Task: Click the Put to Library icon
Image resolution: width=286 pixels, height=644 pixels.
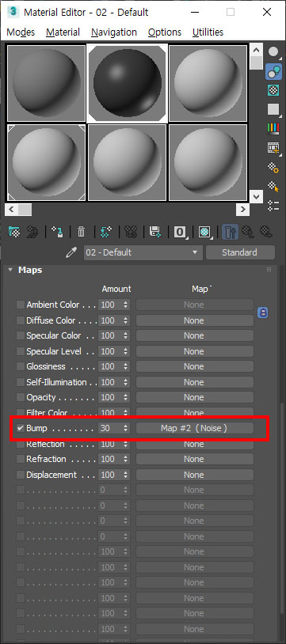Action: tap(155, 232)
